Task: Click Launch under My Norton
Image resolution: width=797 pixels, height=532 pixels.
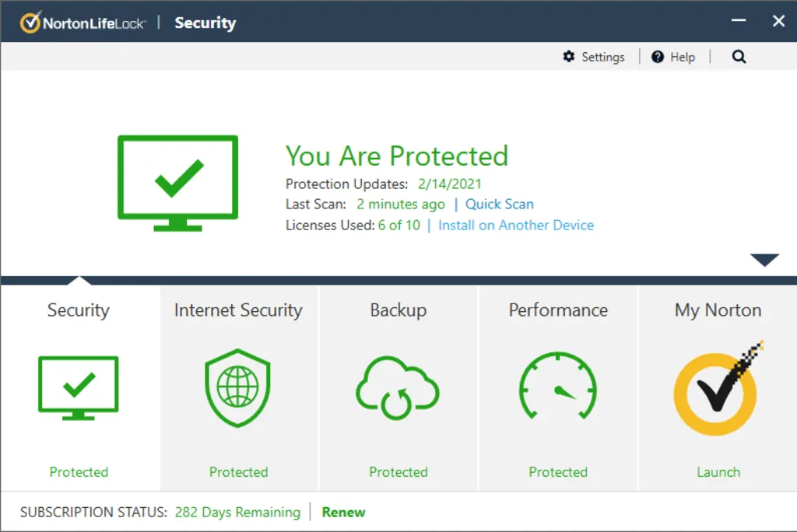Action: coord(718,471)
